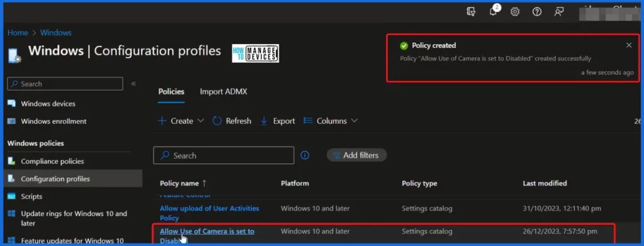This screenshot has height=246, width=644.
Task: Click Settings catalog in Camera policy row
Action: 427,232
